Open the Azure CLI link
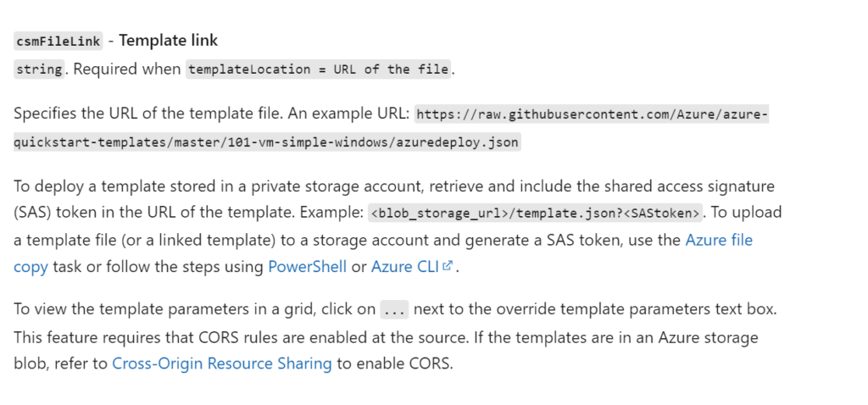868x405 pixels. (x=406, y=267)
